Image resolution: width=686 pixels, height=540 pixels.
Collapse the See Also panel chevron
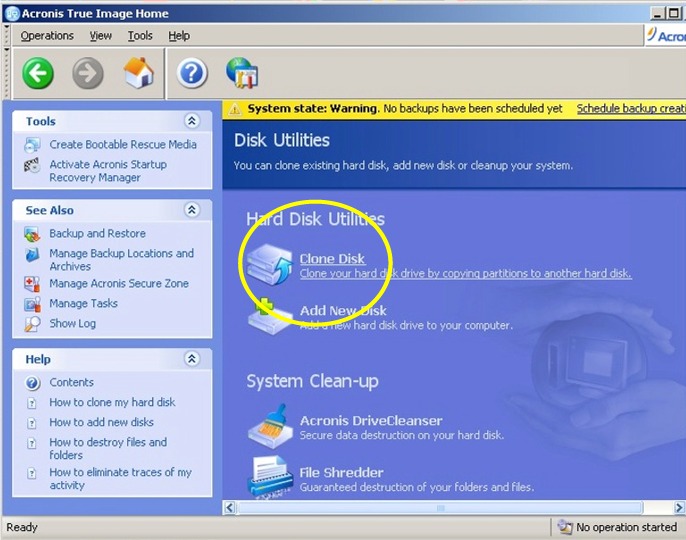(x=192, y=210)
